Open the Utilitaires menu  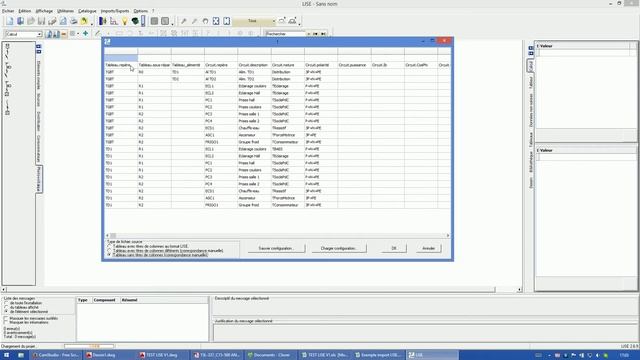[65, 11]
